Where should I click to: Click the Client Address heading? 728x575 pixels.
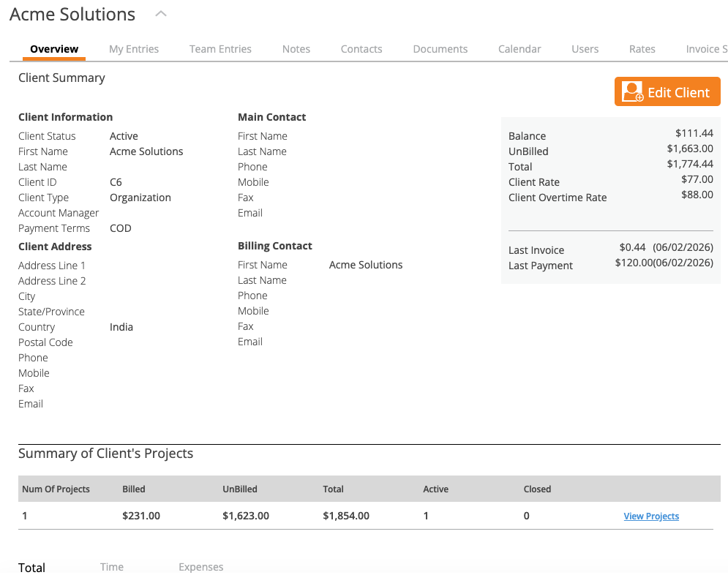coord(55,247)
